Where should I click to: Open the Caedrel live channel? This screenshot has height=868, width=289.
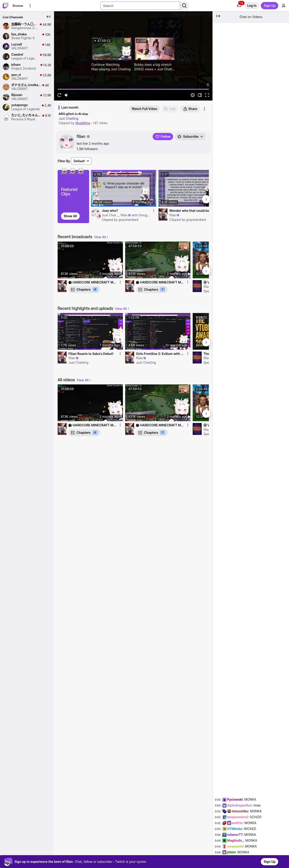[27, 56]
